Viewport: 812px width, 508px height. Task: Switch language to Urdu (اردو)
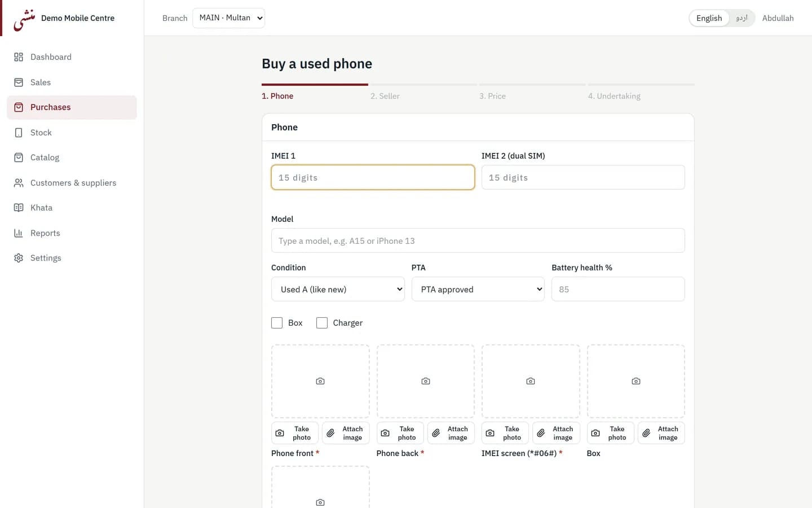coord(742,18)
